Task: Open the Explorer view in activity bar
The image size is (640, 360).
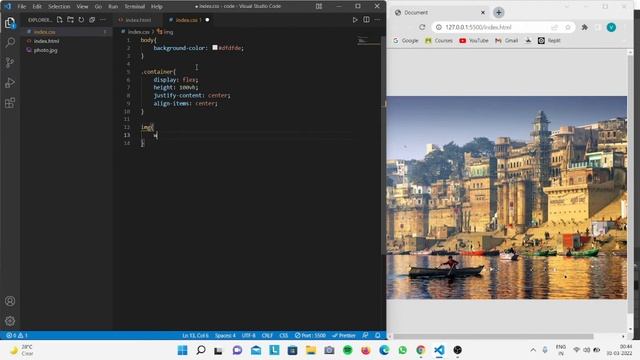Action: coord(10,23)
